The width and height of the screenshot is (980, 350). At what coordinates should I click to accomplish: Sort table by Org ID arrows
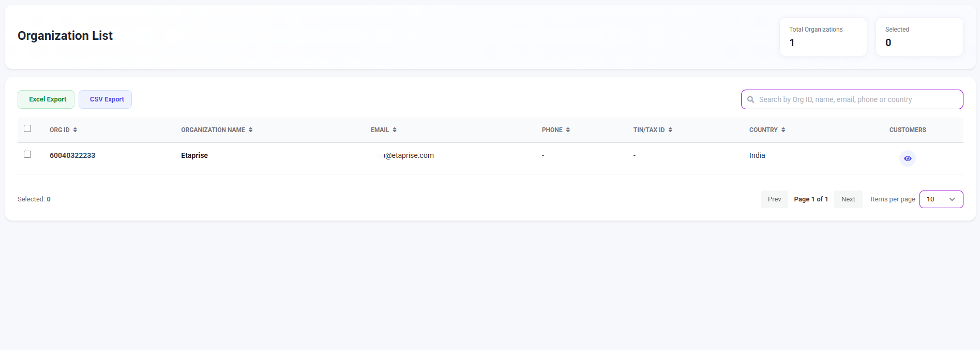tap(75, 130)
